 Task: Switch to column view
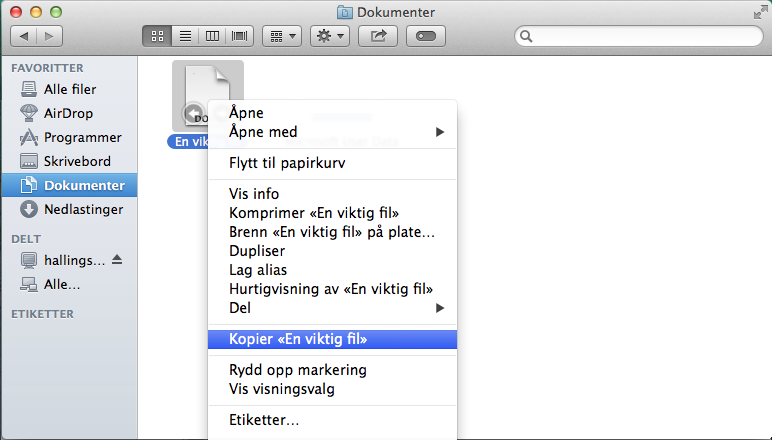pos(212,36)
